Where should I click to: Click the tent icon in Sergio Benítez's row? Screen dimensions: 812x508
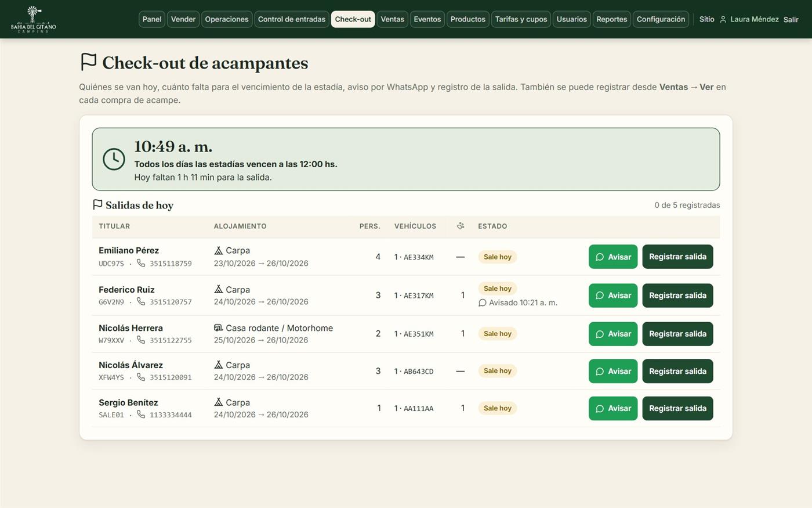pyautogui.click(x=219, y=402)
